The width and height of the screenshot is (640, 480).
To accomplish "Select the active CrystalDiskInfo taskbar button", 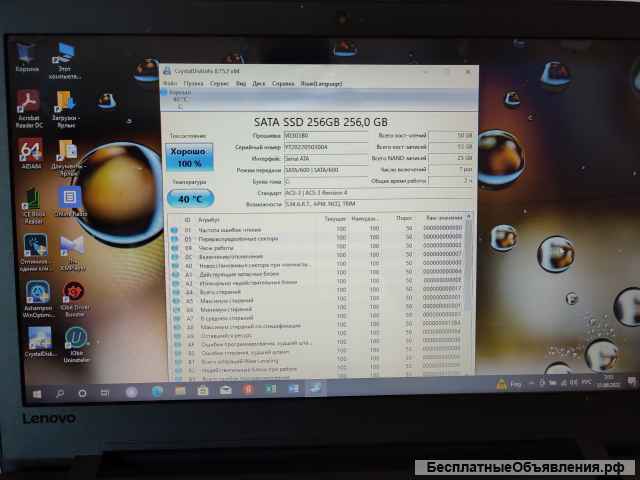I will tap(315, 388).
